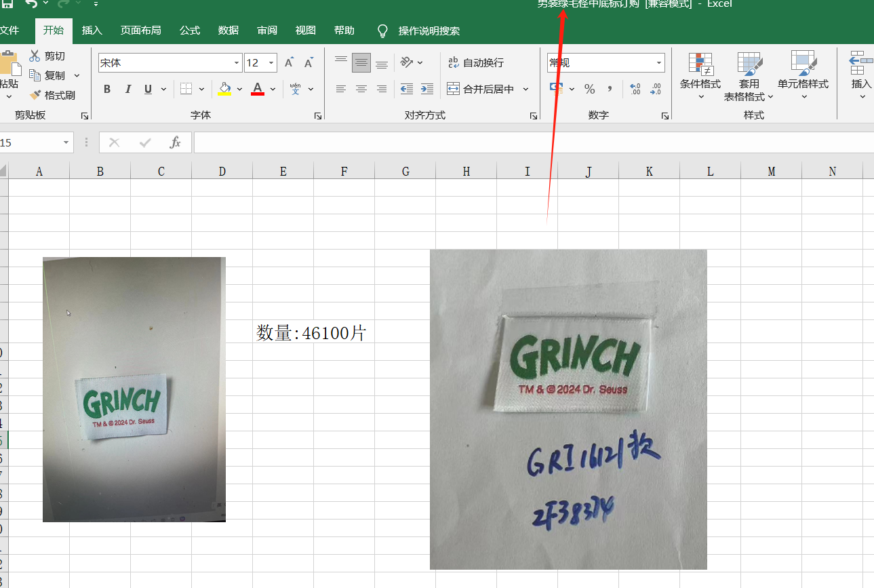Click the Cut scissors icon
874x588 pixels.
click(x=35, y=56)
